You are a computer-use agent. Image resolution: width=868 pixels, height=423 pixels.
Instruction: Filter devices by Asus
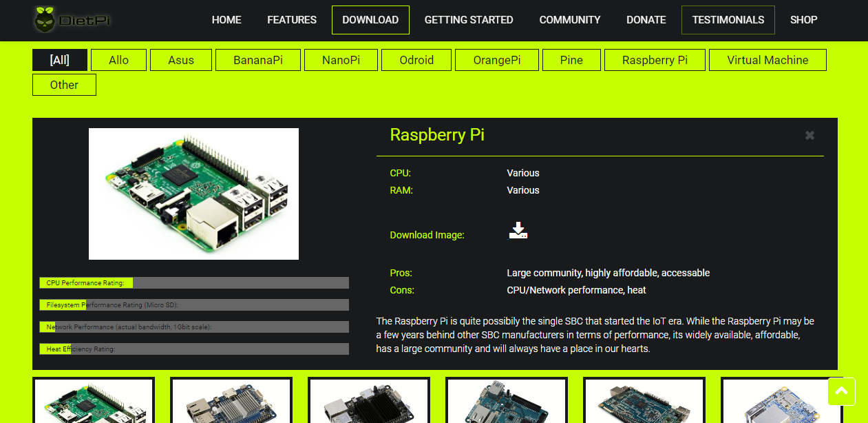(x=181, y=60)
